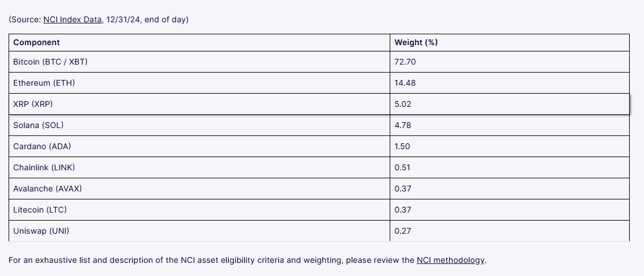Open the NCI methodology link
644x276 pixels.
[x=450, y=260]
